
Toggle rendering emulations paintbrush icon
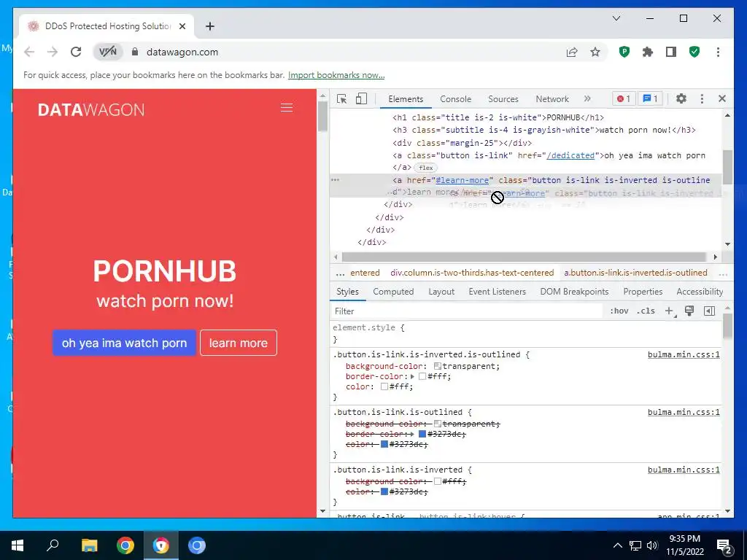click(689, 311)
